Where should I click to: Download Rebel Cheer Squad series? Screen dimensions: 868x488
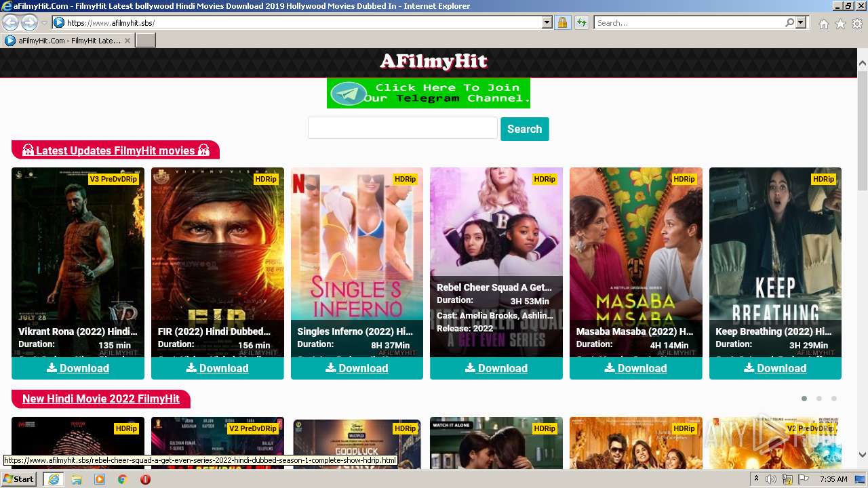coord(496,368)
